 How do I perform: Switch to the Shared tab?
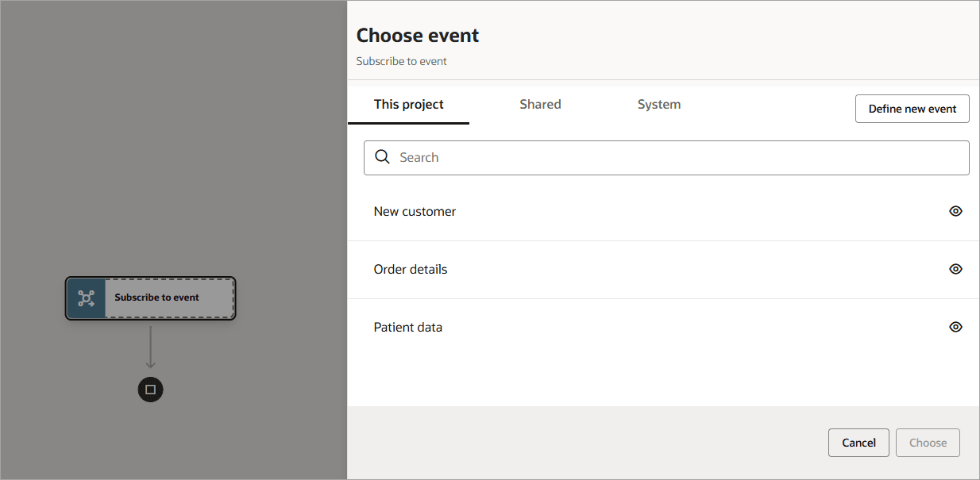(540, 105)
